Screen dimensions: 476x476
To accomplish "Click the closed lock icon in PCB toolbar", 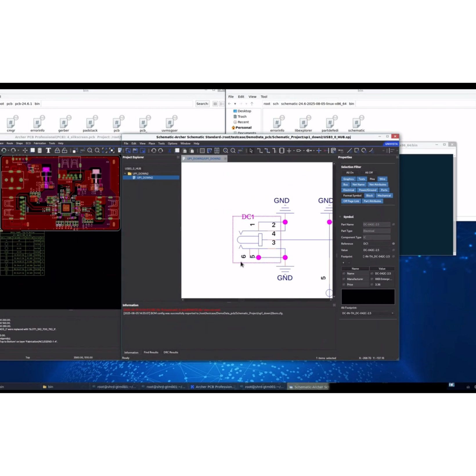I will coord(57,150).
